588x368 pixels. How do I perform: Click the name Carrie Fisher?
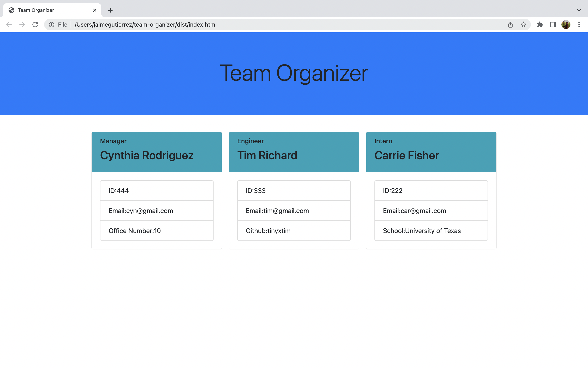pyautogui.click(x=406, y=155)
